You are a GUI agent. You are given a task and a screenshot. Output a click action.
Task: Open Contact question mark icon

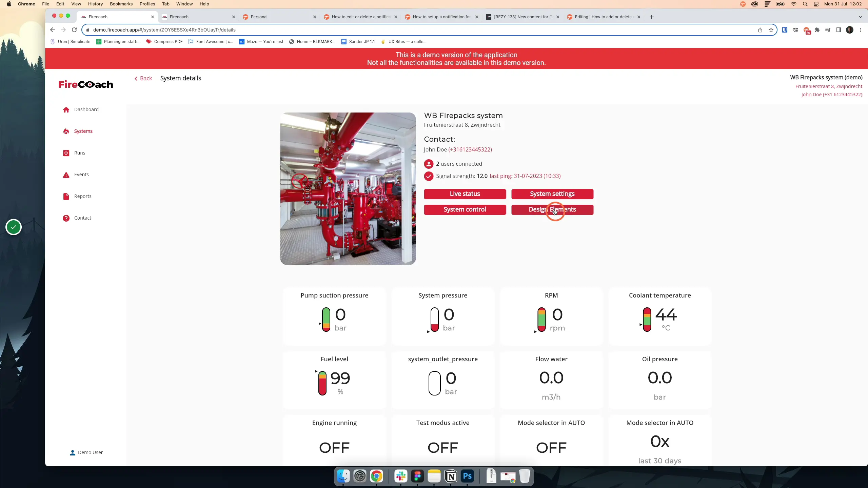66,218
